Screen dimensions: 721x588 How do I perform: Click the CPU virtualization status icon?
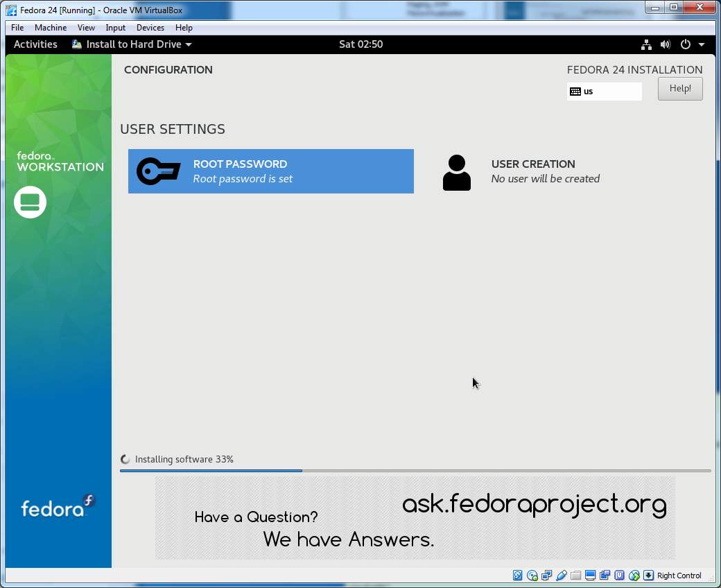(619, 575)
